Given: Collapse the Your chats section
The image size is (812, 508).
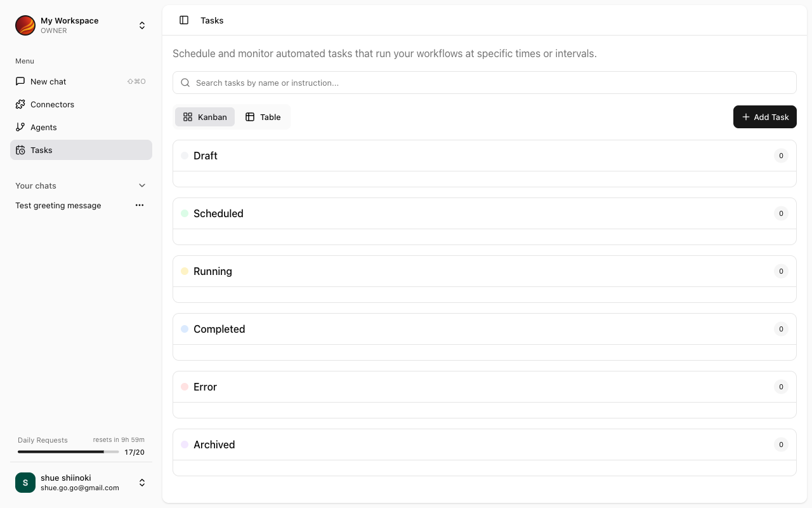Looking at the screenshot, I should [x=142, y=185].
